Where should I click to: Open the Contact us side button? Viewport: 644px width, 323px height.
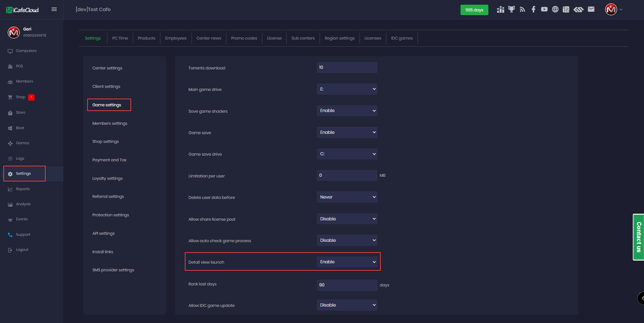(638, 237)
